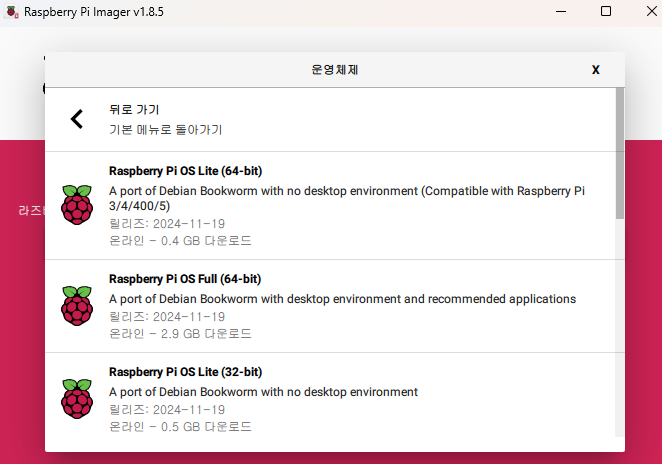662x464 pixels.
Task: Click text 온라인 - 0.5 GB 다운로드
Action: [x=180, y=426]
